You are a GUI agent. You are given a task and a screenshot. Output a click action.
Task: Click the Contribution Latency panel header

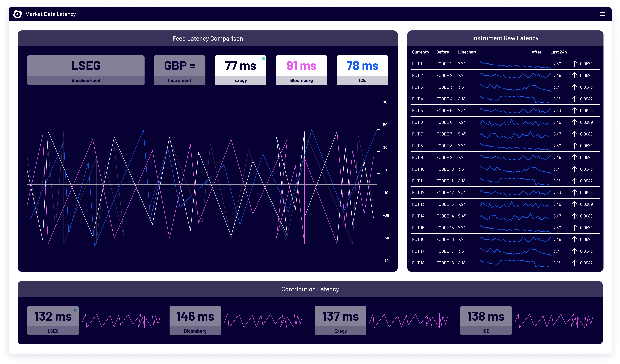pos(310,289)
